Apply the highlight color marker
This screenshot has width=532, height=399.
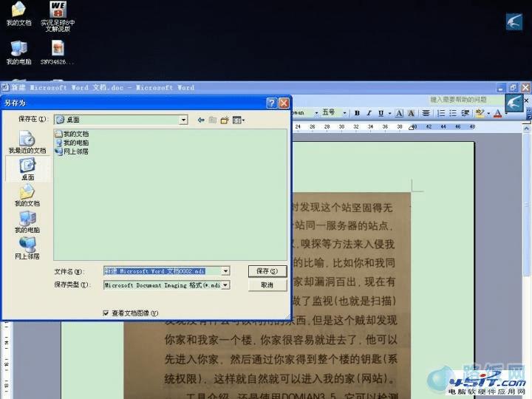(x=480, y=113)
